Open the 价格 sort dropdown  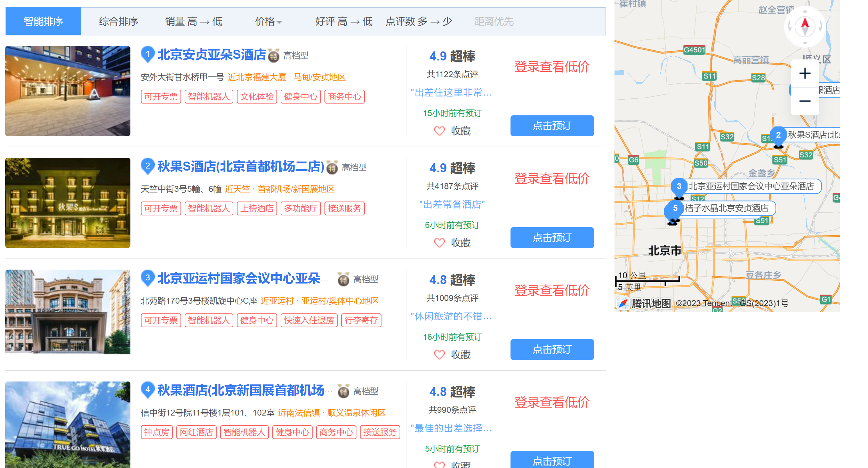coord(268,22)
